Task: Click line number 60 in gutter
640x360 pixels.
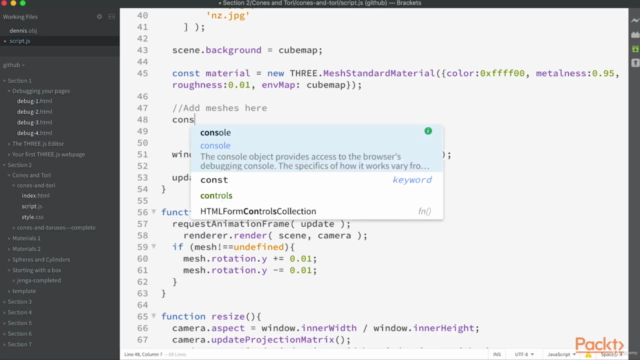Action: [x=142, y=258]
